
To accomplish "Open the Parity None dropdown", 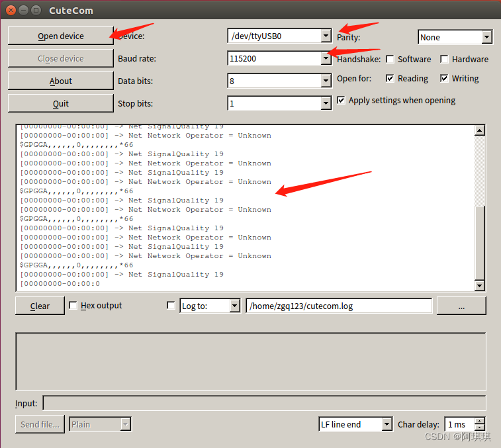I will [486, 37].
